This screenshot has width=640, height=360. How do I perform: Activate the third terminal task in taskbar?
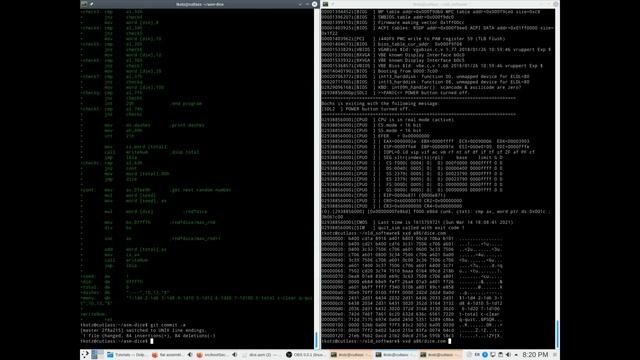(x=440, y=355)
